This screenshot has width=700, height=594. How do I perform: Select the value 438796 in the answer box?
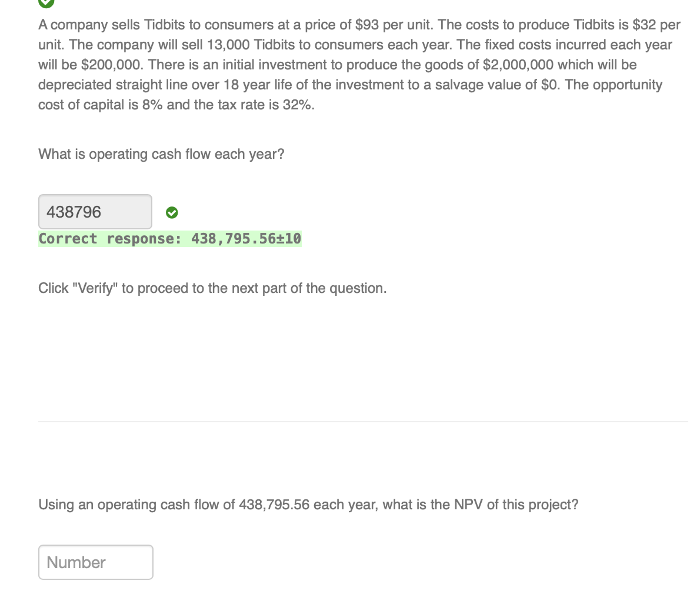tap(74, 212)
